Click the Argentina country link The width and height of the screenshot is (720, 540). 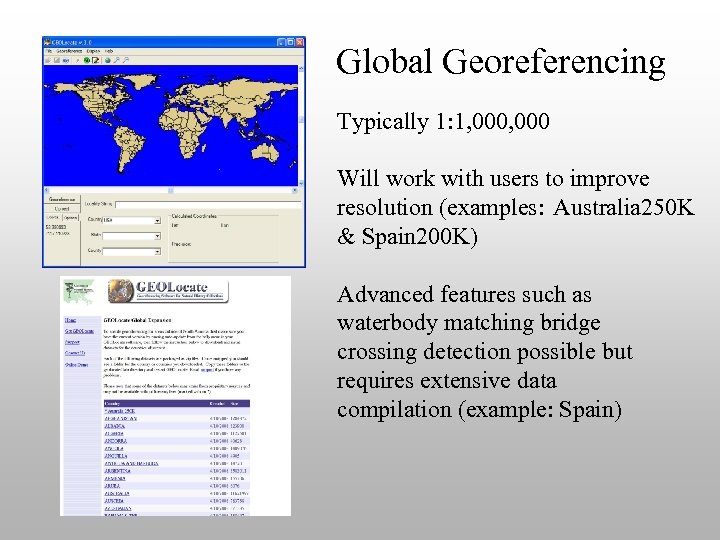118,471
